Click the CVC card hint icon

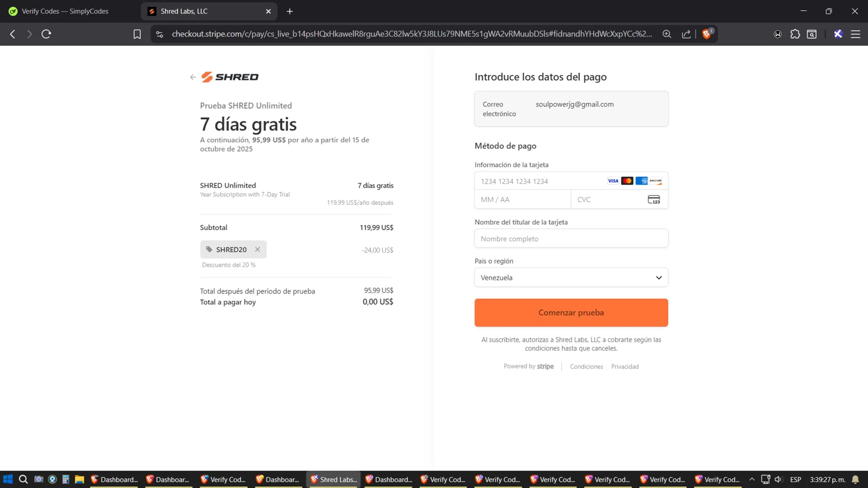(x=654, y=199)
